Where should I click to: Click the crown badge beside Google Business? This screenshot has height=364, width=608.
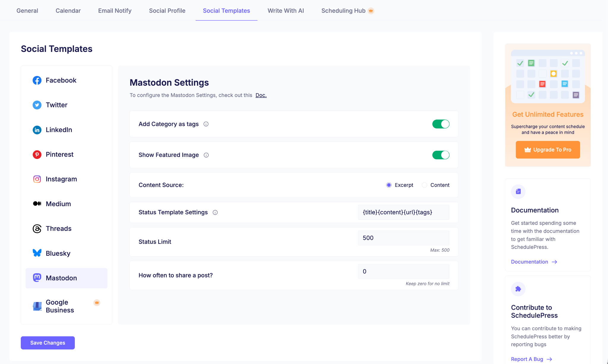tap(97, 303)
